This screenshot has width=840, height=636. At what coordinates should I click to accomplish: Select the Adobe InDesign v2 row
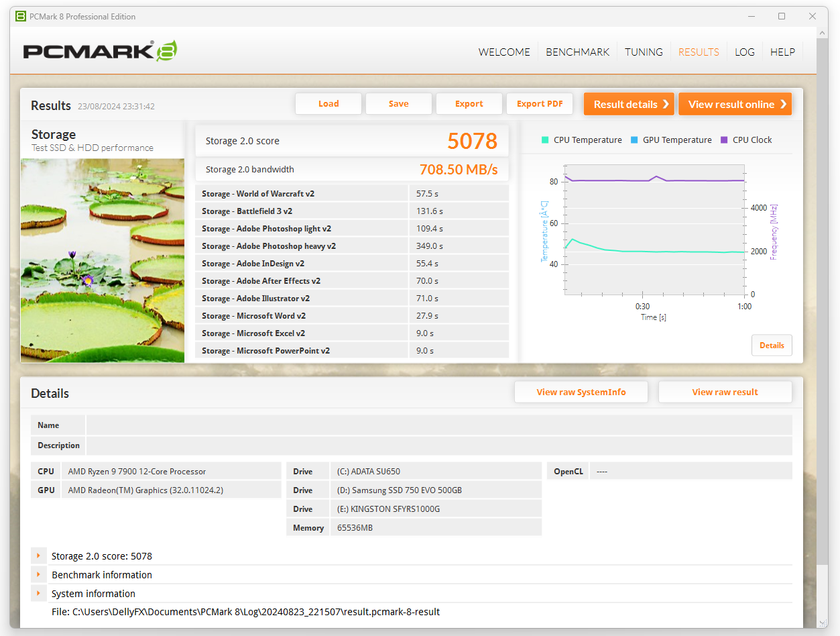(x=352, y=264)
